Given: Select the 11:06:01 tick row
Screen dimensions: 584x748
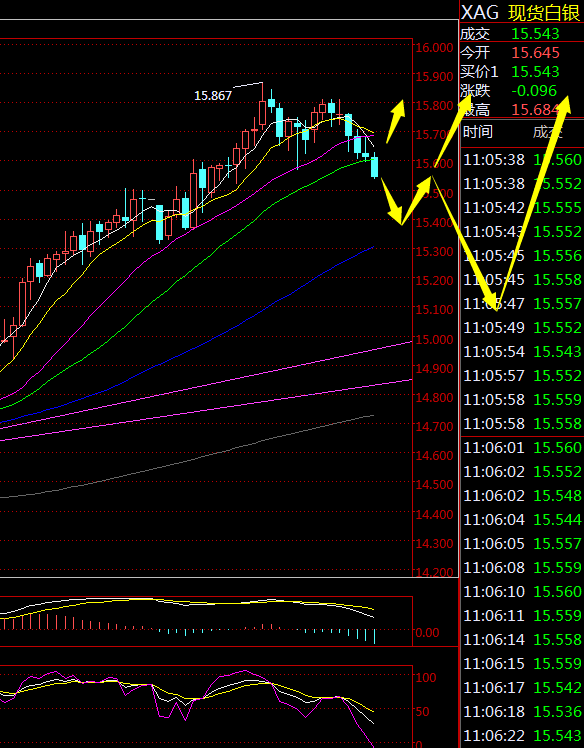Looking at the screenshot, I should click(x=522, y=447).
